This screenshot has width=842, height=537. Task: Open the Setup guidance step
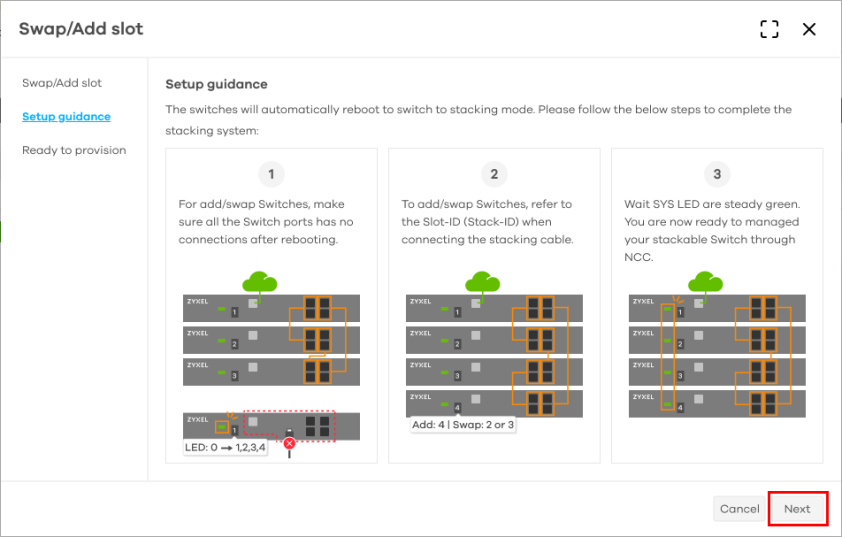[x=66, y=117]
